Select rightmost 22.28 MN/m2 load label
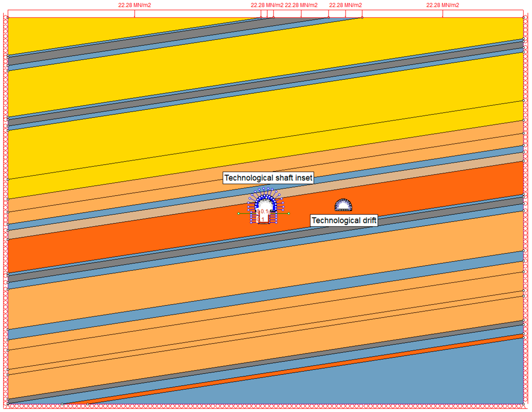Screen dimensions: 532x412 pyautogui.click(x=442, y=5)
